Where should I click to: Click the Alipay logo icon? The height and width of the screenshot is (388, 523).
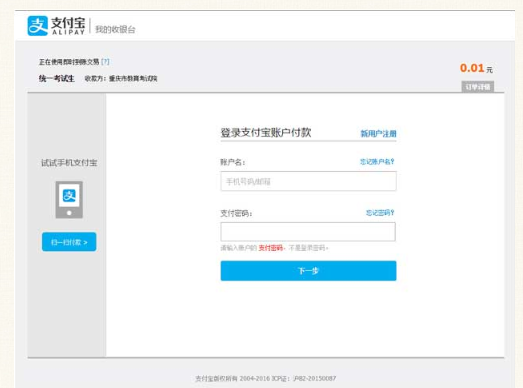click(x=37, y=26)
